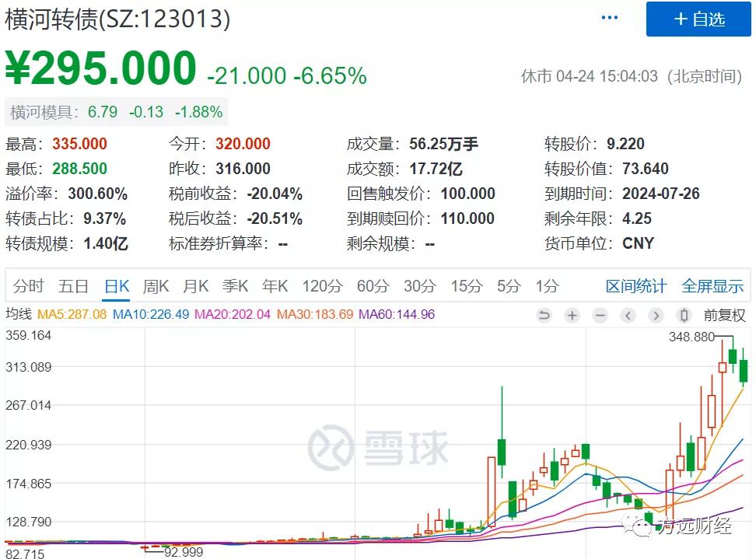Screen dimensions: 756x559
Task: Click the reset/undo chart icon
Action: [544, 316]
